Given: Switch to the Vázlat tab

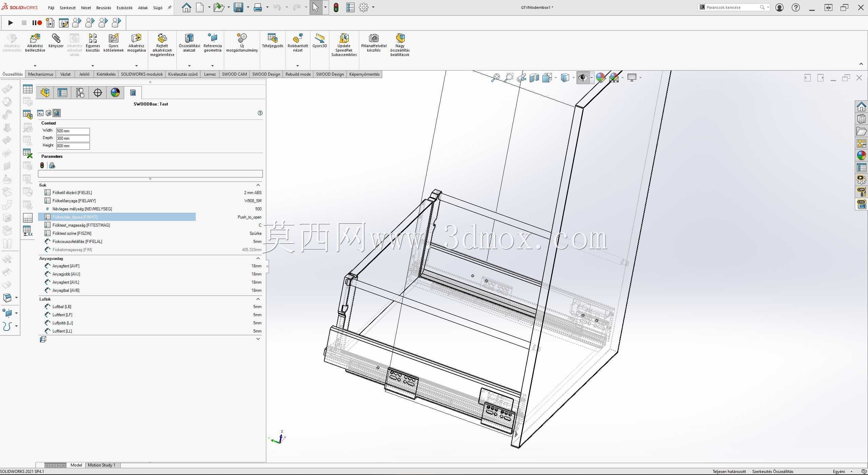Looking at the screenshot, I should pos(65,74).
